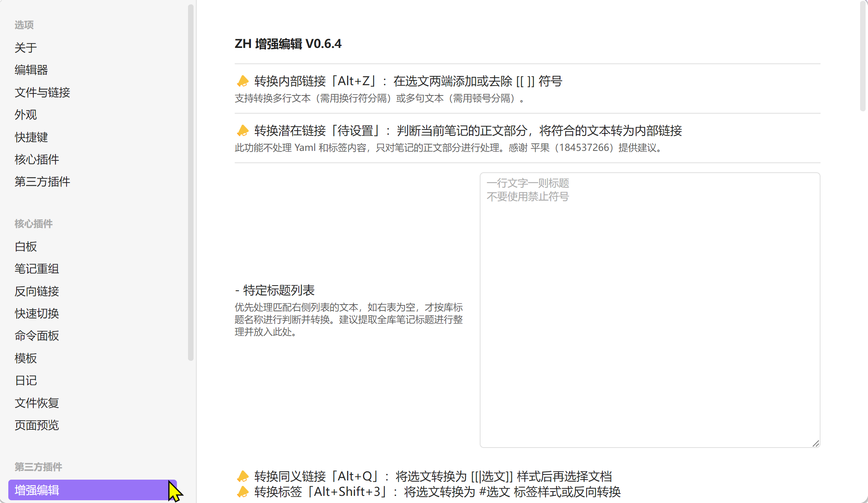This screenshot has height=503, width=868.
Task: Open 第三方插件 settings page
Action: click(x=42, y=181)
